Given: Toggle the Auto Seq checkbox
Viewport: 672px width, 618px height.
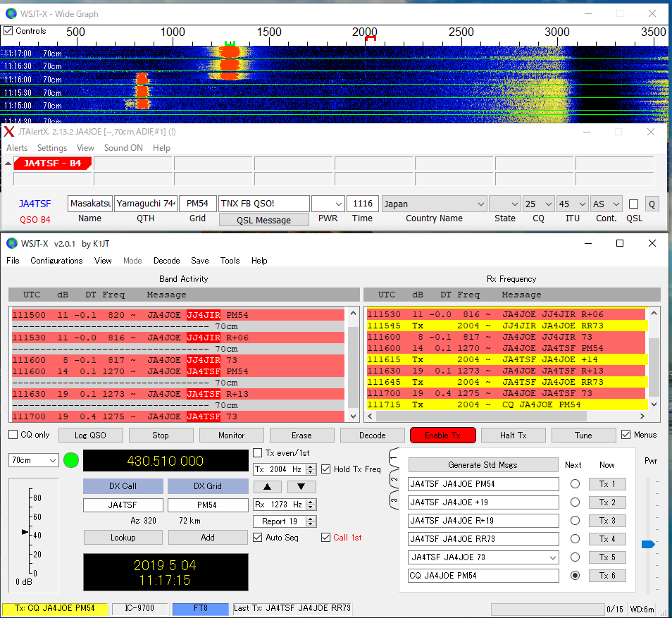Looking at the screenshot, I should 258,538.
